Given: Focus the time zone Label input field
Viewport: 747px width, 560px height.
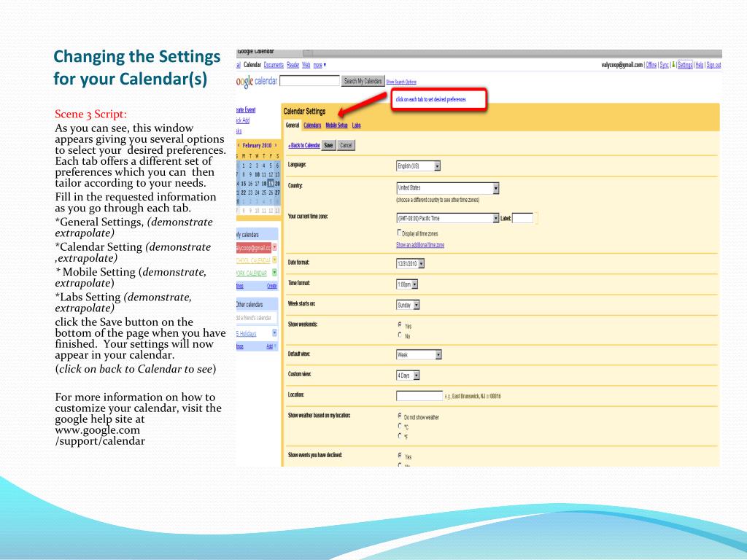Looking at the screenshot, I should pyautogui.click(x=522, y=218).
